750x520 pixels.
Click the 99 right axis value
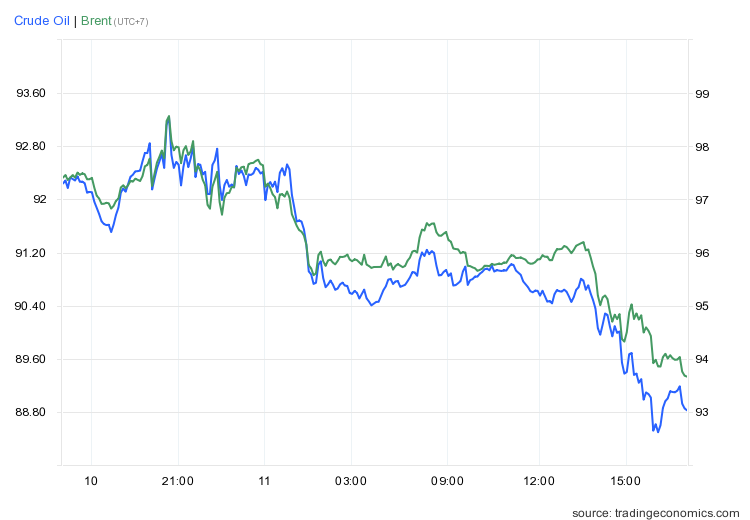point(702,94)
